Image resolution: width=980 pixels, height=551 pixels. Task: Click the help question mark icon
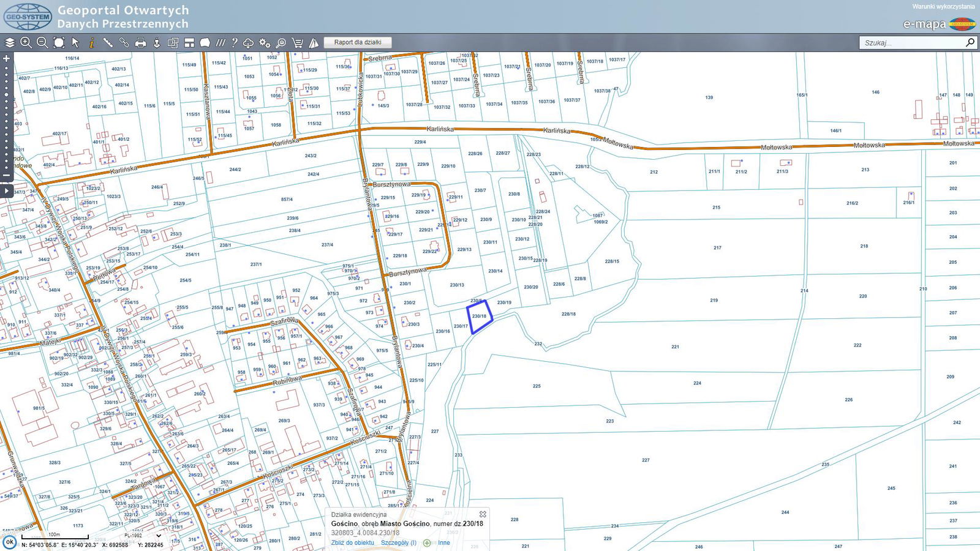click(x=234, y=43)
